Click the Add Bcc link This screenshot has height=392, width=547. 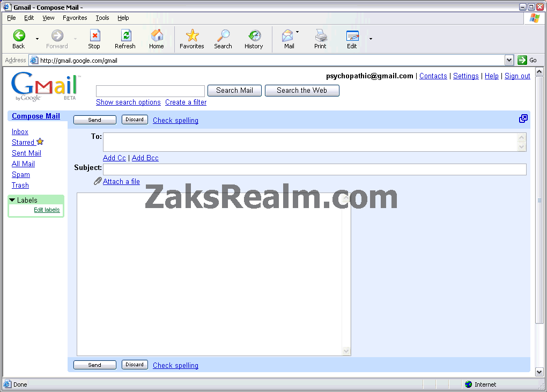pos(145,158)
